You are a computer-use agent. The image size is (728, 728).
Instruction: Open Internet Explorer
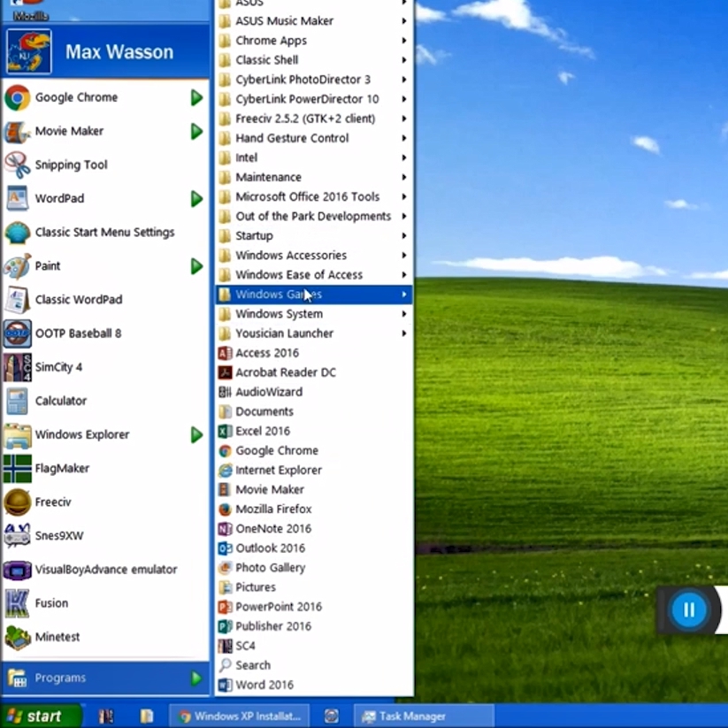314,470
